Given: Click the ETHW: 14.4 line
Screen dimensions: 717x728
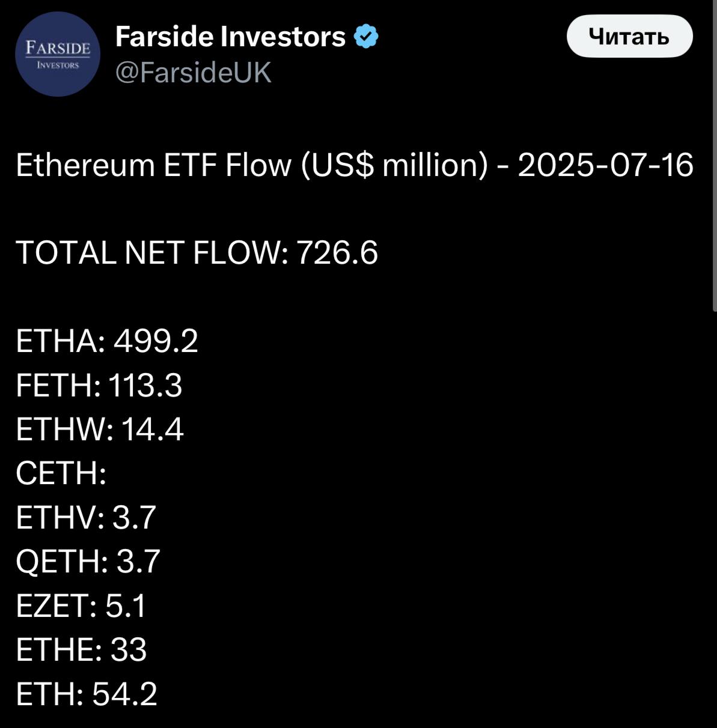Looking at the screenshot, I should [100, 429].
